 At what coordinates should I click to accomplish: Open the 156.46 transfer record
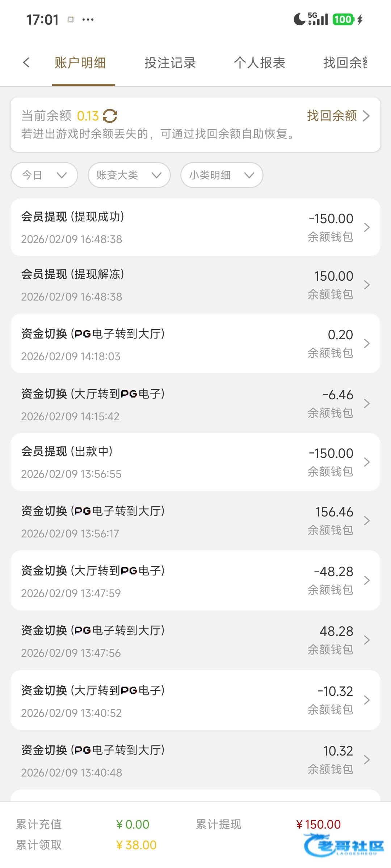click(195, 521)
